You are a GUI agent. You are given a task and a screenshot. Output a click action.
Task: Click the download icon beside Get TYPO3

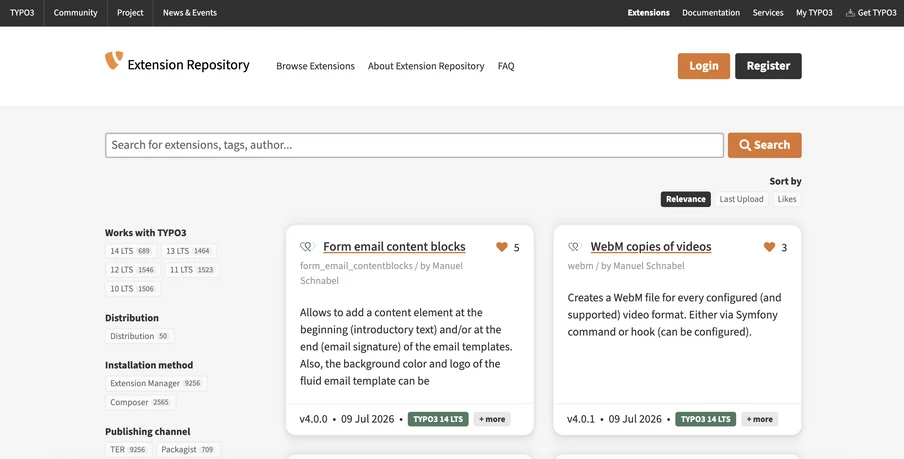pos(850,13)
